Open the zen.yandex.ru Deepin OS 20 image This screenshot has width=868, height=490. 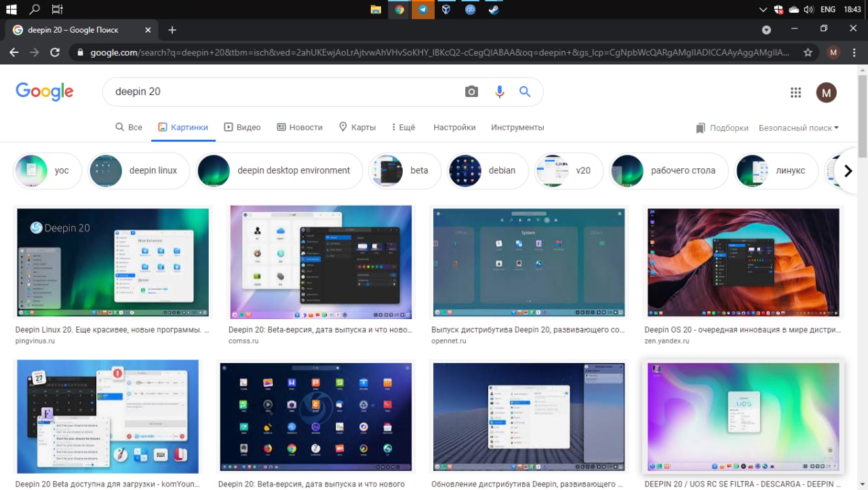744,262
